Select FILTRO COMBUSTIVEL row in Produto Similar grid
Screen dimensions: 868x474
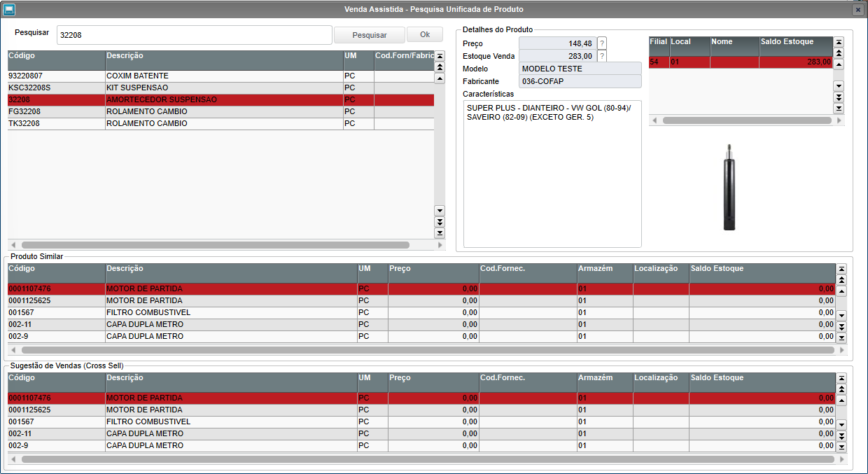click(x=421, y=312)
